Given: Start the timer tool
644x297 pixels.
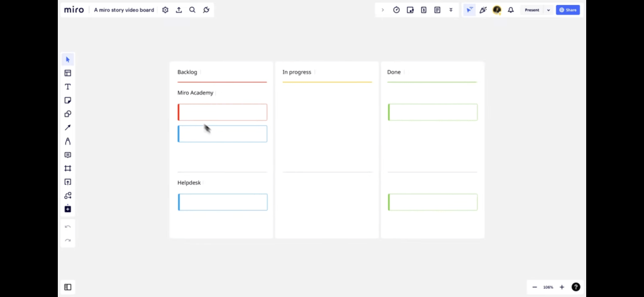Looking at the screenshot, I should point(396,10).
